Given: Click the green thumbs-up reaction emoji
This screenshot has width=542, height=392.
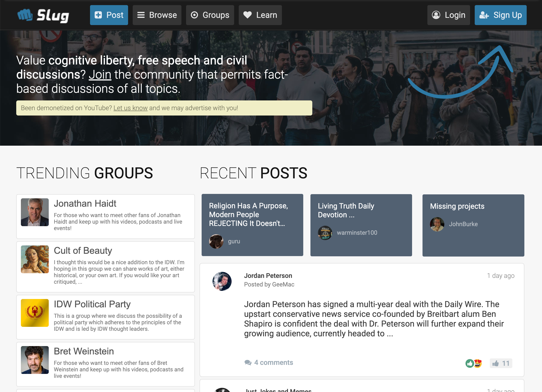Looking at the screenshot, I should point(470,363).
